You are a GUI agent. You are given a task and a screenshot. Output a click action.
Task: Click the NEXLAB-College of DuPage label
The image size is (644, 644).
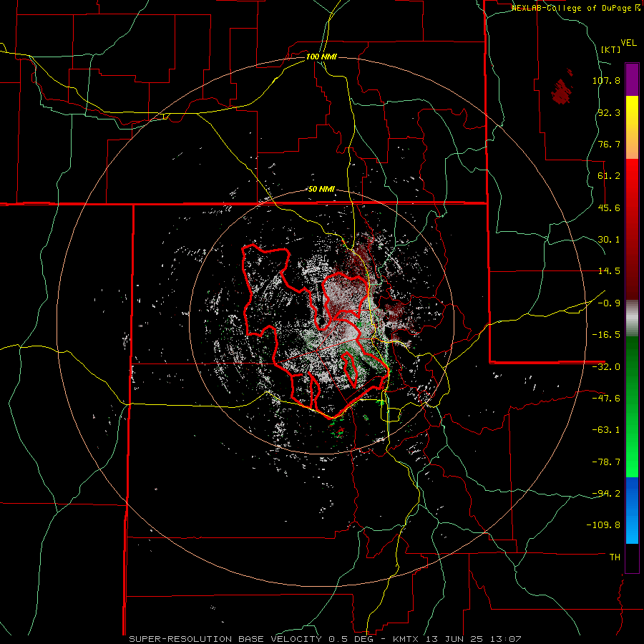575,8
